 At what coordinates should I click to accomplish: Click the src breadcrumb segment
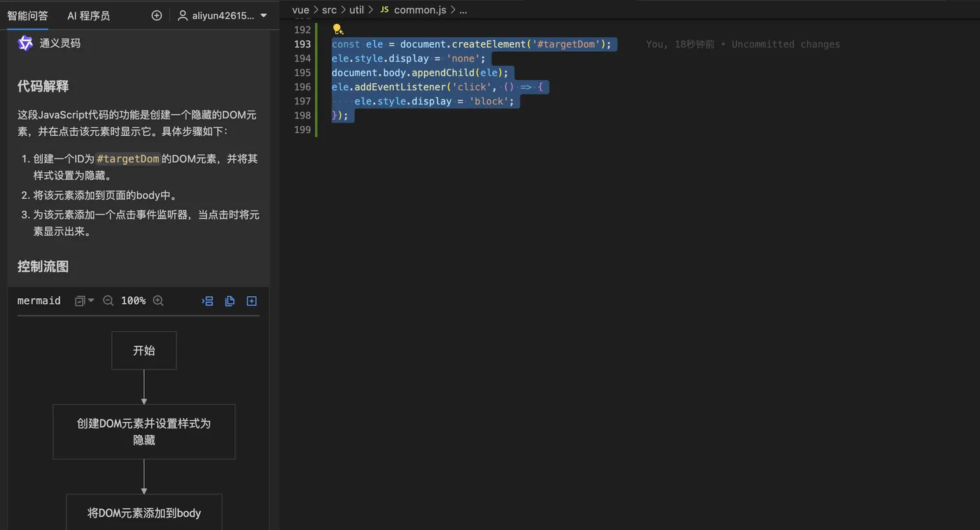tap(329, 10)
